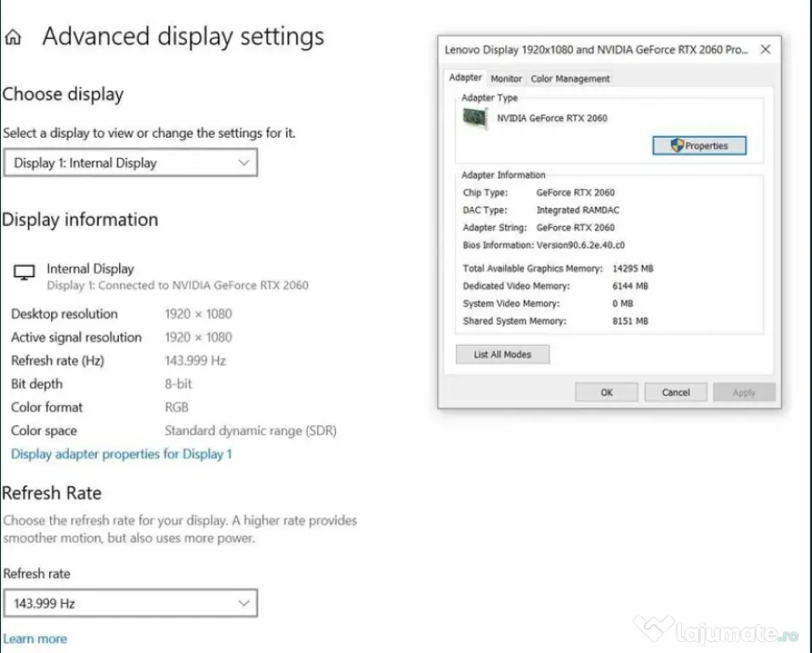
Task: Cancel the adapter properties dialog
Action: 675,393
